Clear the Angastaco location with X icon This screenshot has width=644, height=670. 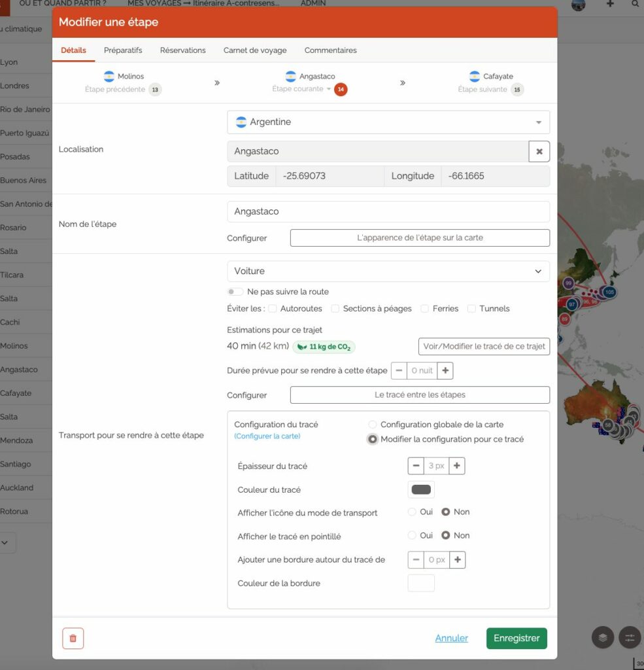click(x=539, y=151)
